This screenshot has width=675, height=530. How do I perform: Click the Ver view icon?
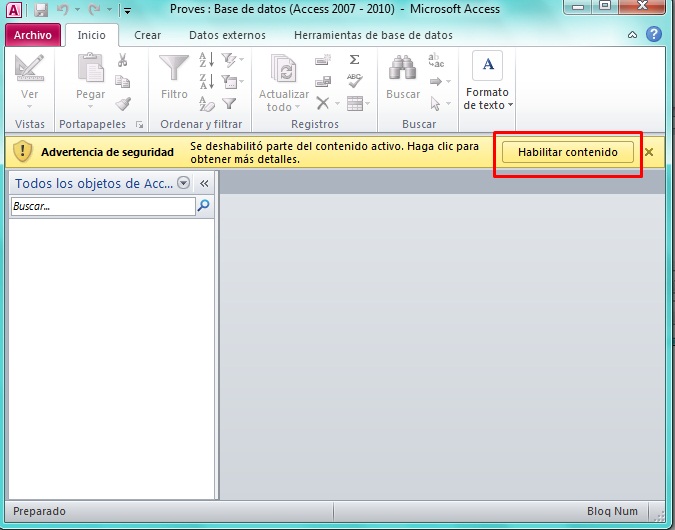click(x=29, y=68)
